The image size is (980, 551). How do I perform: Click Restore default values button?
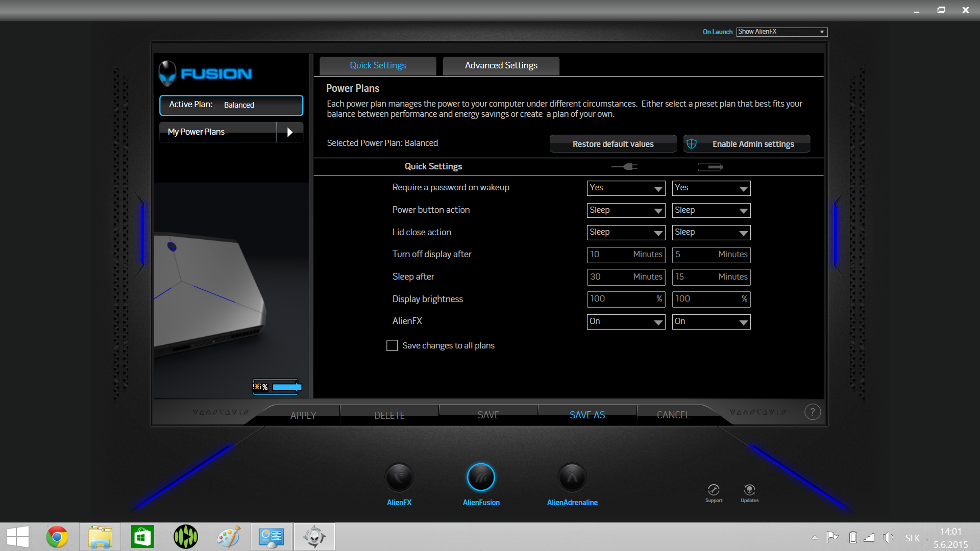[613, 144]
